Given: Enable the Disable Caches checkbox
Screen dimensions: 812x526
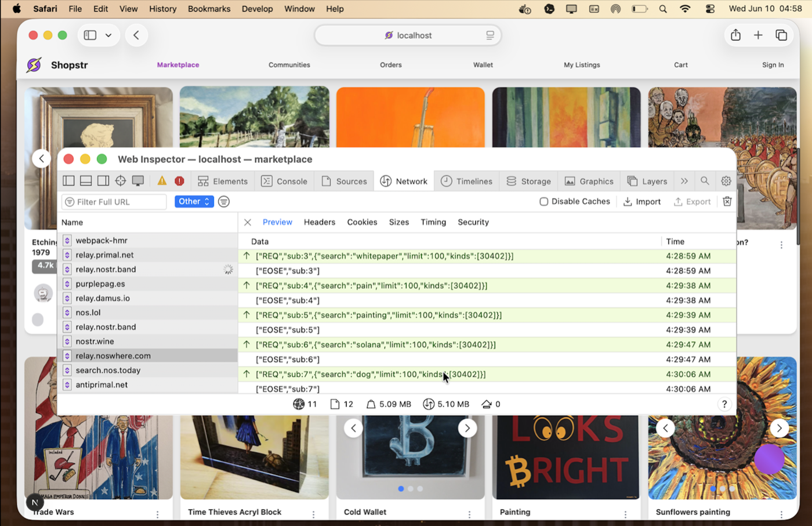Looking at the screenshot, I should [x=544, y=201].
